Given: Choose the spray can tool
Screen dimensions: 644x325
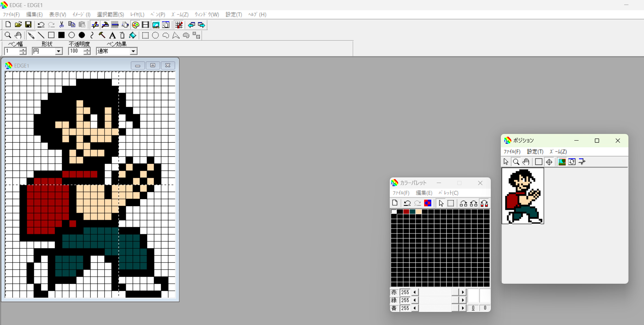Looking at the screenshot, I should [122, 35].
